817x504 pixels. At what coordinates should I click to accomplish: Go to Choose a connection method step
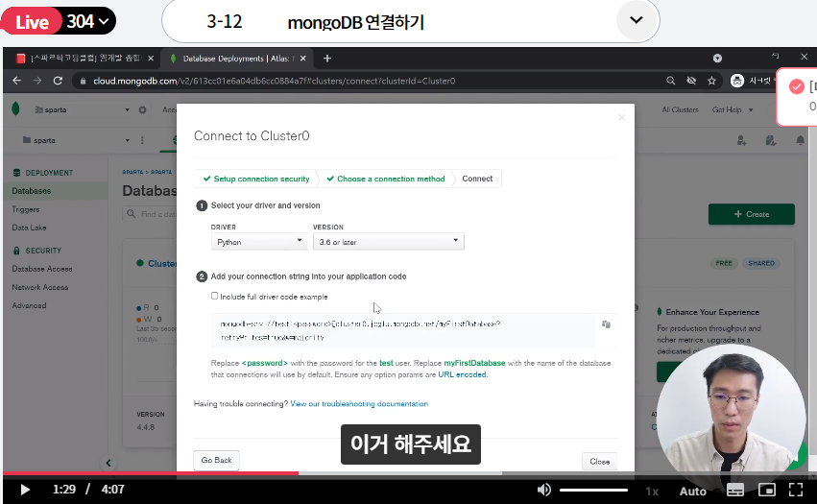pos(386,179)
